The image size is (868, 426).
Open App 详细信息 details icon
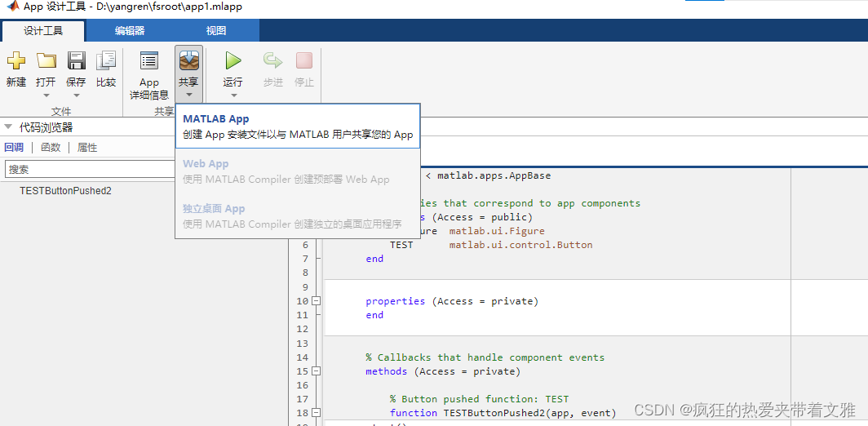149,61
